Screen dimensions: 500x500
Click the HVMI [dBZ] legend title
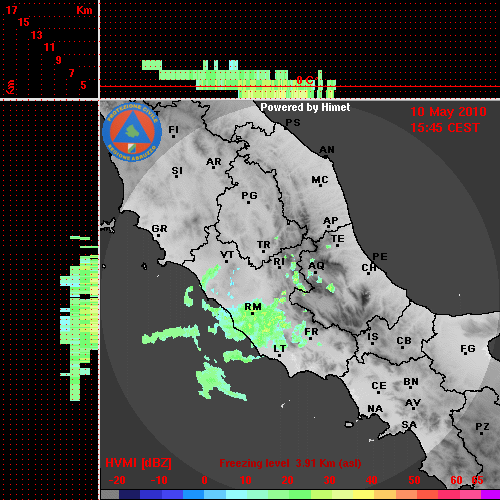click(x=138, y=463)
